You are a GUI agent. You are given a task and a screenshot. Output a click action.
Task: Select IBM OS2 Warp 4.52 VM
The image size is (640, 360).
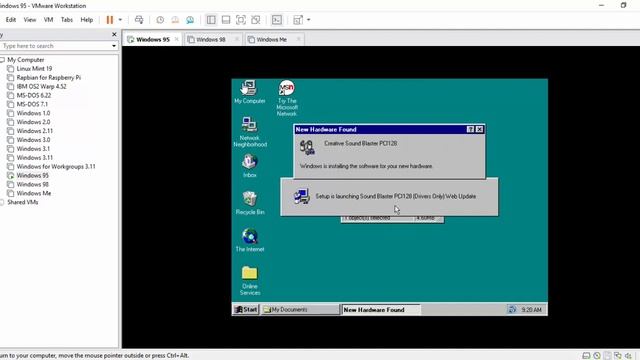(x=41, y=87)
